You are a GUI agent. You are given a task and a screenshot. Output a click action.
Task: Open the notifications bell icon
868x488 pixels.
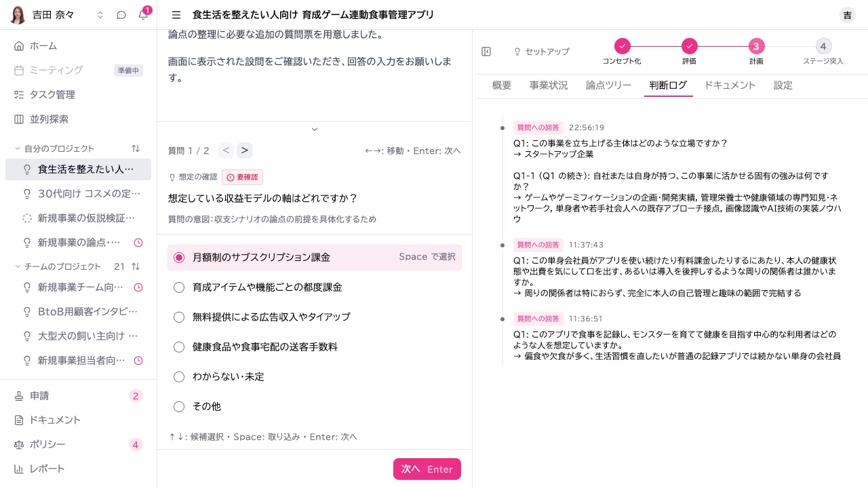coord(143,15)
